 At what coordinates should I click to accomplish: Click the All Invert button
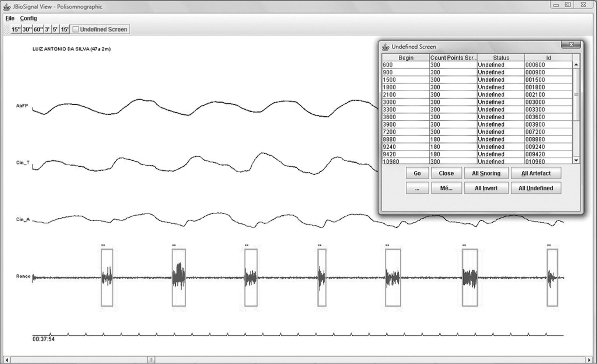tap(486, 188)
